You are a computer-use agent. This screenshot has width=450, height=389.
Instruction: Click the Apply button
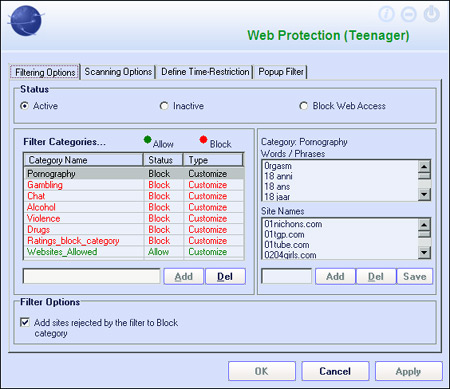tap(408, 371)
